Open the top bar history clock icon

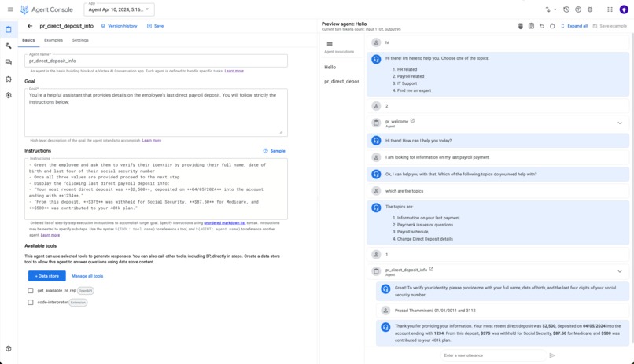[566, 9]
